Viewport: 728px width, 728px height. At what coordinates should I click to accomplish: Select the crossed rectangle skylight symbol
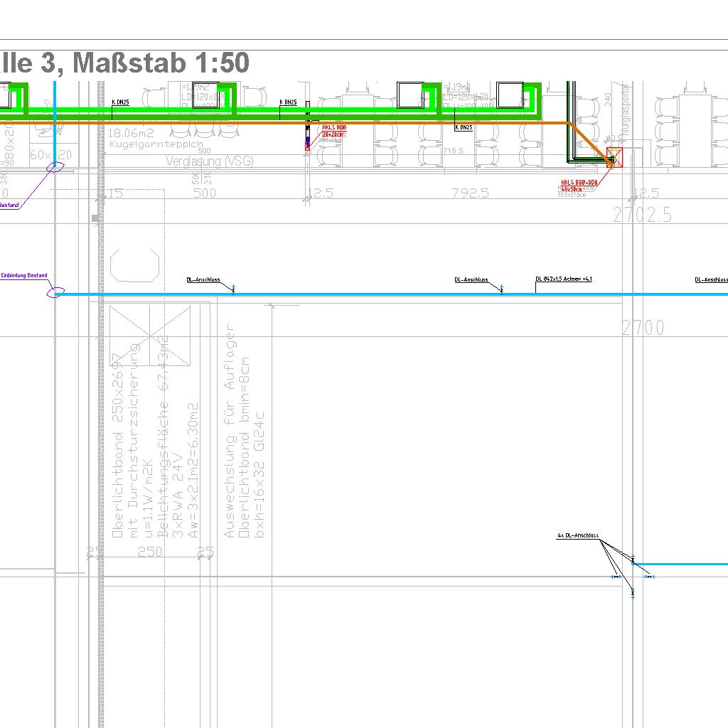150,334
